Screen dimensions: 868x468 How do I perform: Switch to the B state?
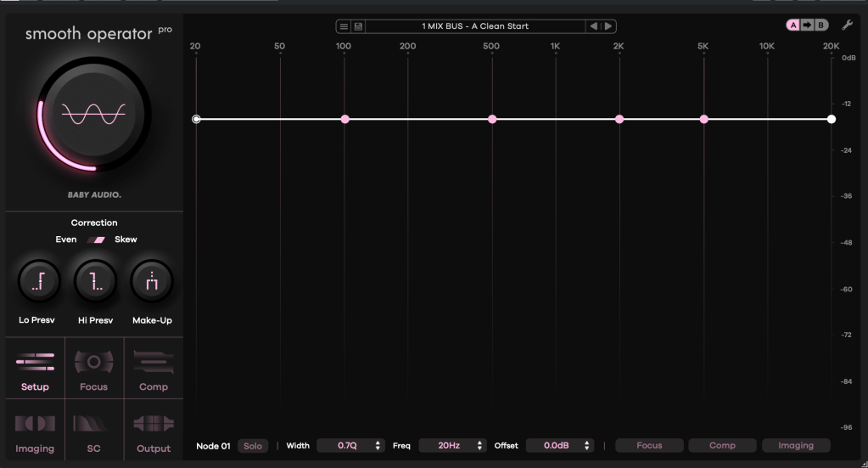click(x=820, y=25)
